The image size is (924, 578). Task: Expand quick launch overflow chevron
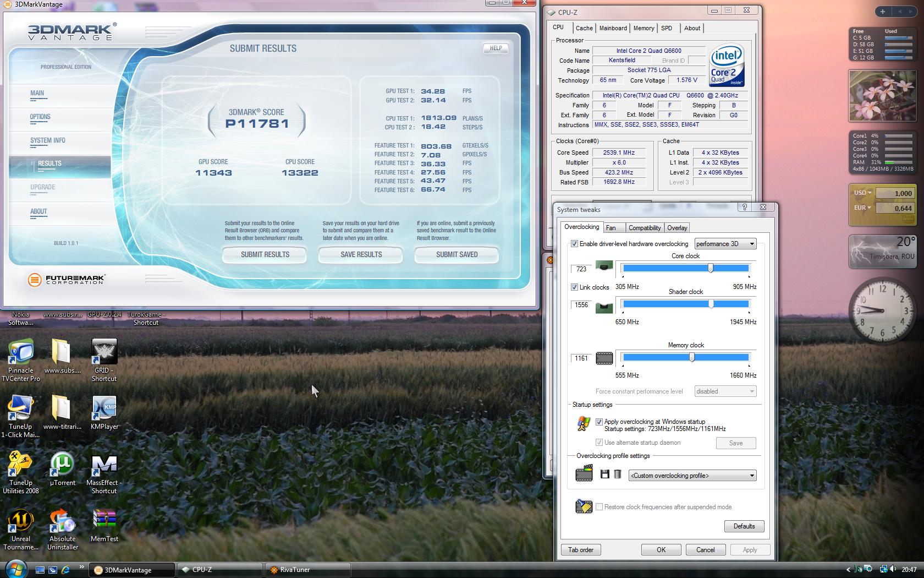coord(82,566)
